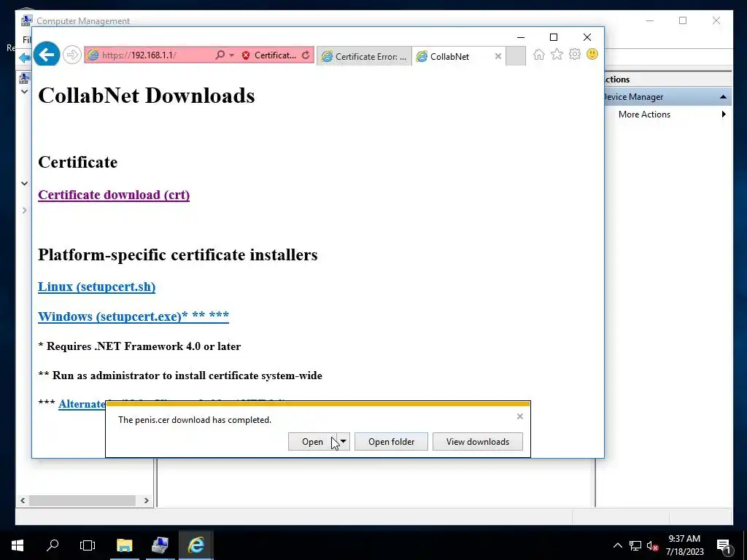Click the network status tray icon
This screenshot has width=747, height=560.
tap(635, 545)
